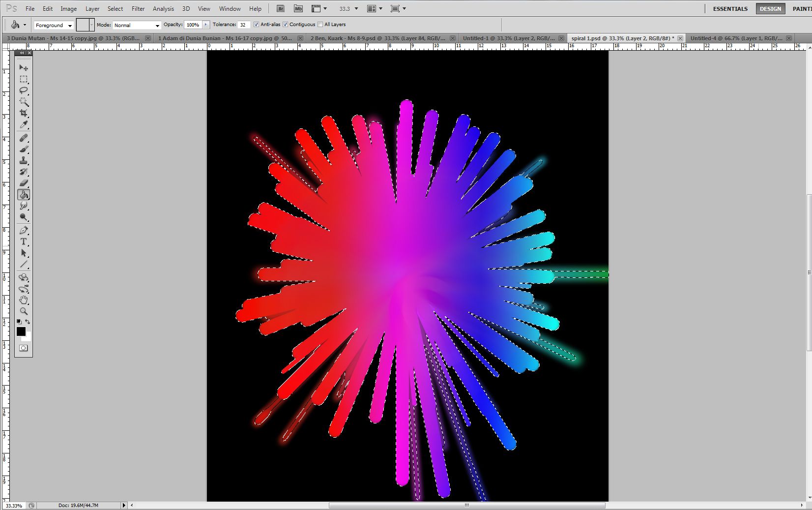Launch Adobe Bridge
The height and width of the screenshot is (510, 812).
pos(280,8)
